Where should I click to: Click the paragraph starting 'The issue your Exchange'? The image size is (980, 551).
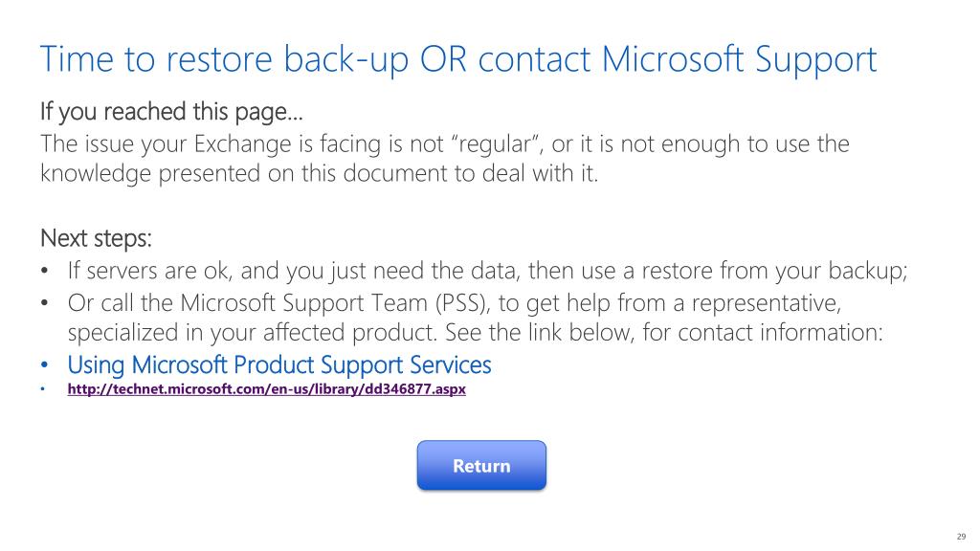pos(444,159)
